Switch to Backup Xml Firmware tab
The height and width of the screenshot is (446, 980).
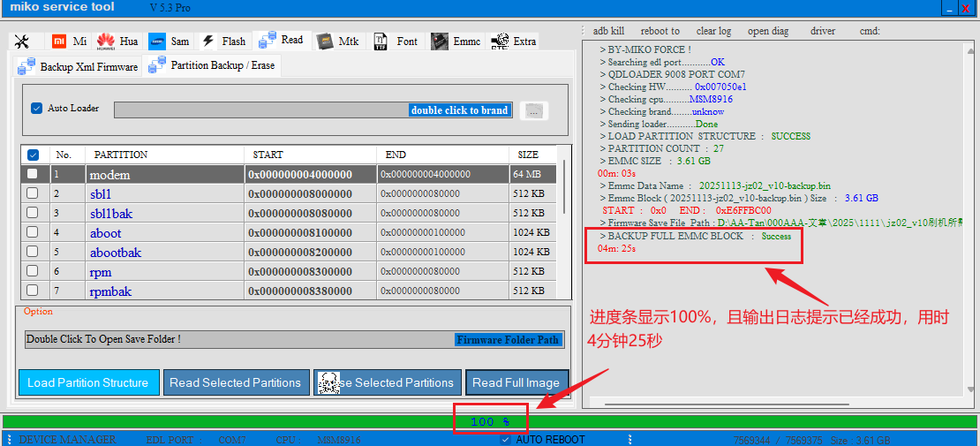tap(78, 66)
